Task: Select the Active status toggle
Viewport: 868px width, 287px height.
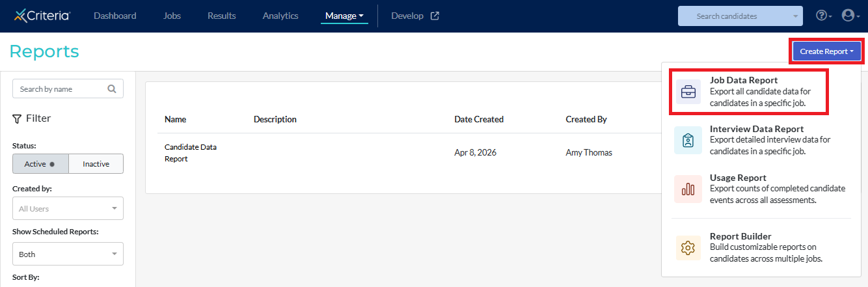Action: point(40,164)
